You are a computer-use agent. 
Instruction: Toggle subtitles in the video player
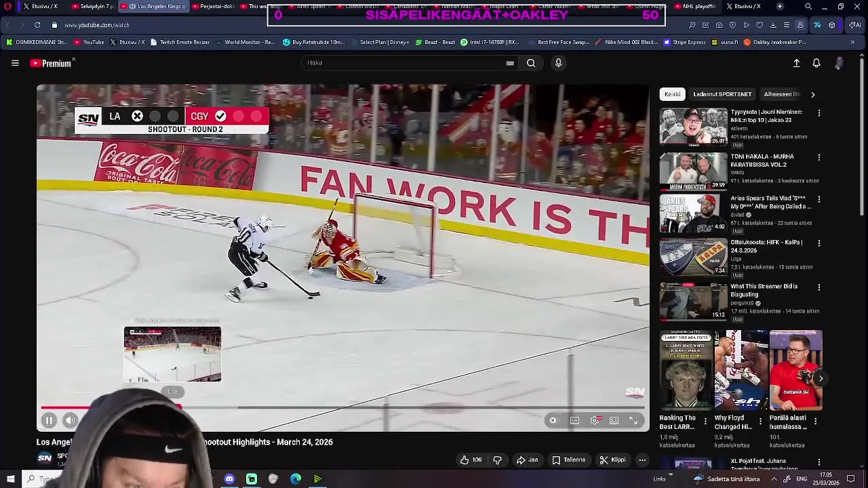tap(574, 420)
